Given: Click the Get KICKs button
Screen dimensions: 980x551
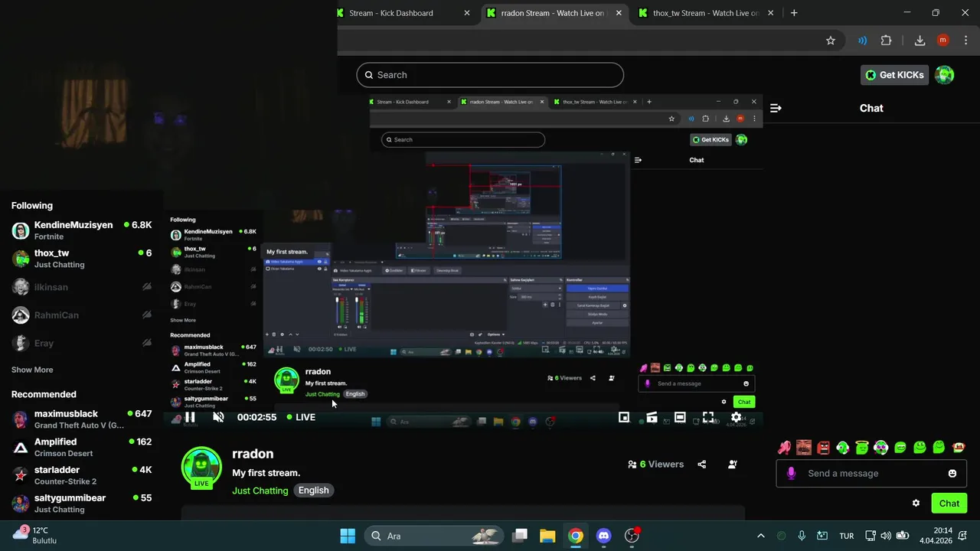Looking at the screenshot, I should (x=895, y=75).
